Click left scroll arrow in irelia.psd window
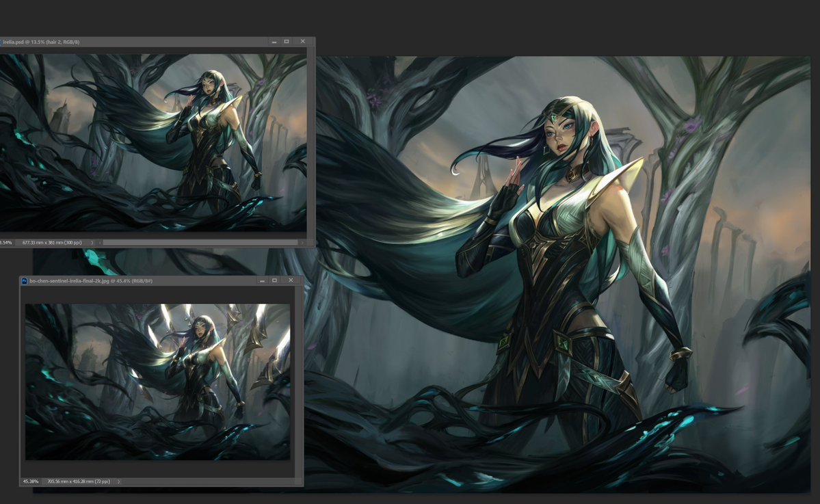This screenshot has height=504, width=820. coord(101,243)
